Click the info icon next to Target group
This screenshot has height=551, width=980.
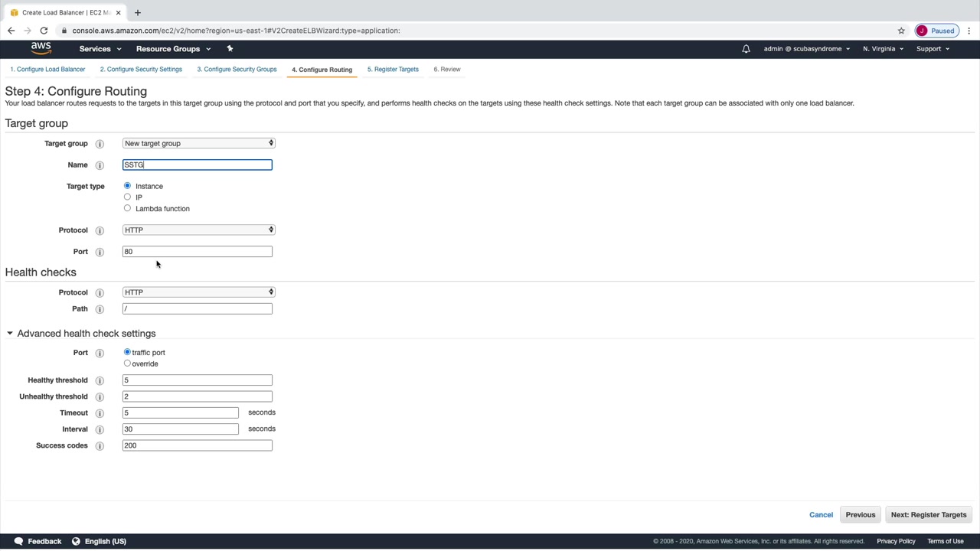tap(100, 144)
